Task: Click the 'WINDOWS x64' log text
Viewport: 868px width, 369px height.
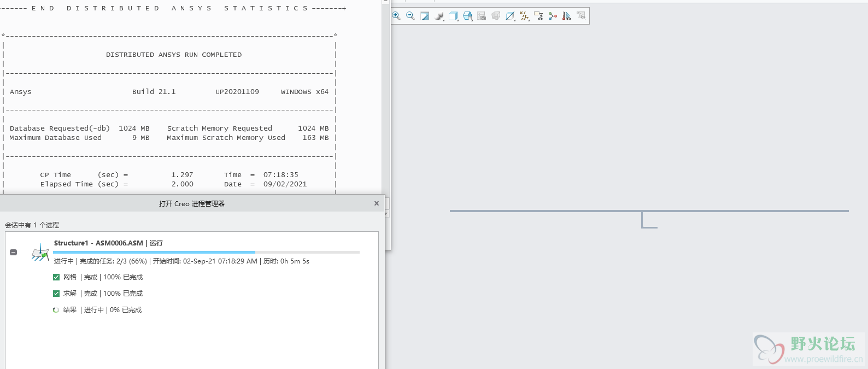Action: point(304,92)
